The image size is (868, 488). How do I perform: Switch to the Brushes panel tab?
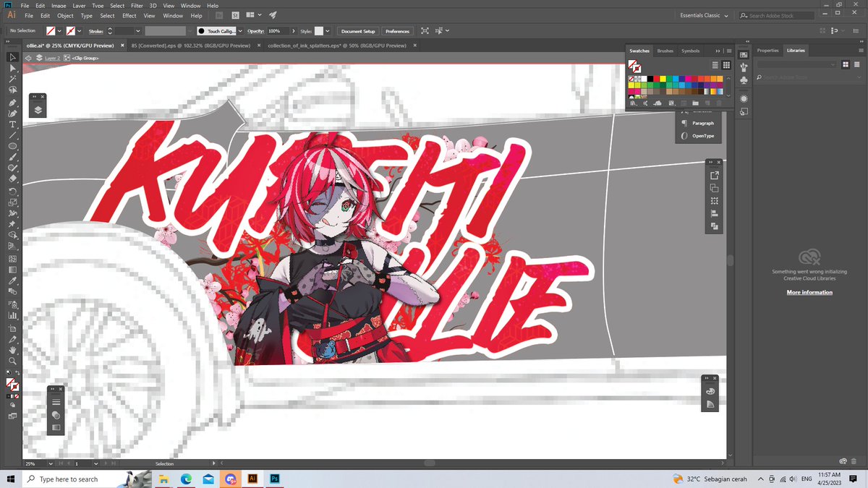665,51
